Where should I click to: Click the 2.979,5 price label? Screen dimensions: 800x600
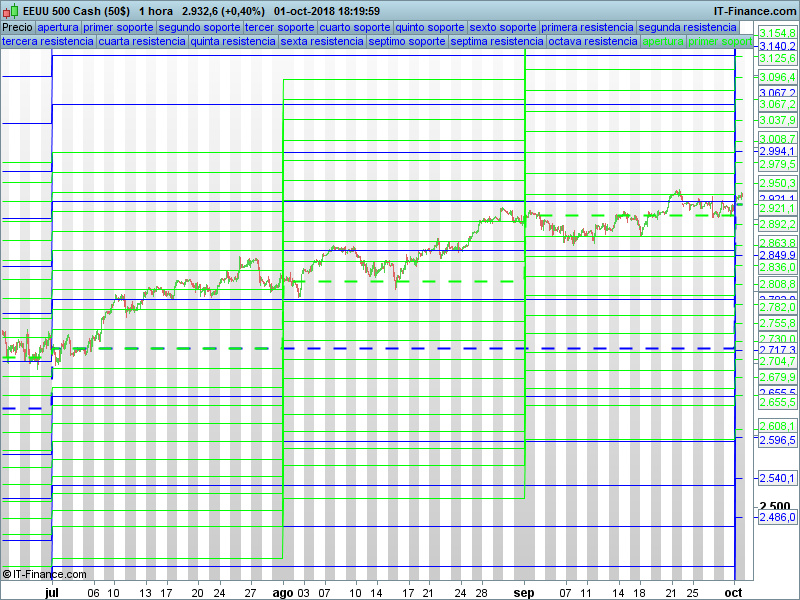point(777,164)
